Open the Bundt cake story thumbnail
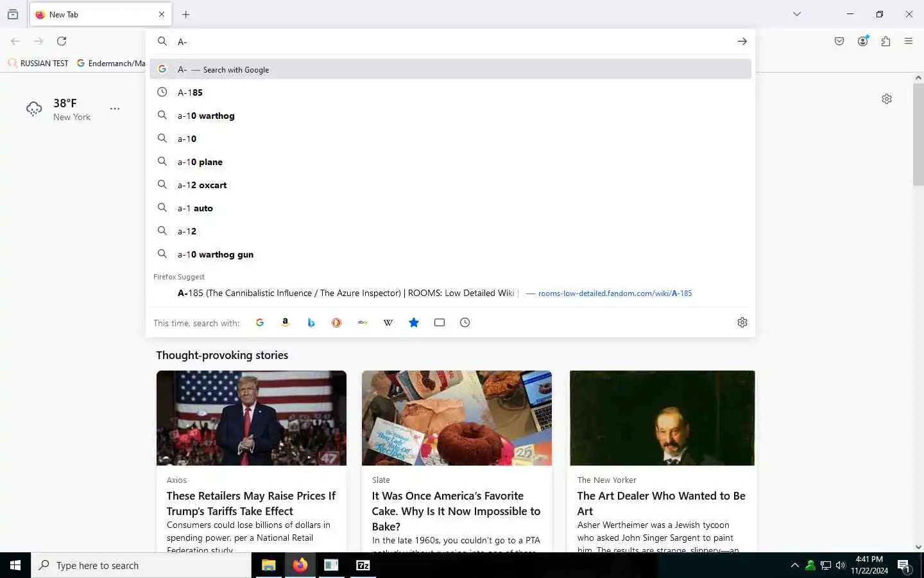This screenshot has height=578, width=924. pos(457,418)
